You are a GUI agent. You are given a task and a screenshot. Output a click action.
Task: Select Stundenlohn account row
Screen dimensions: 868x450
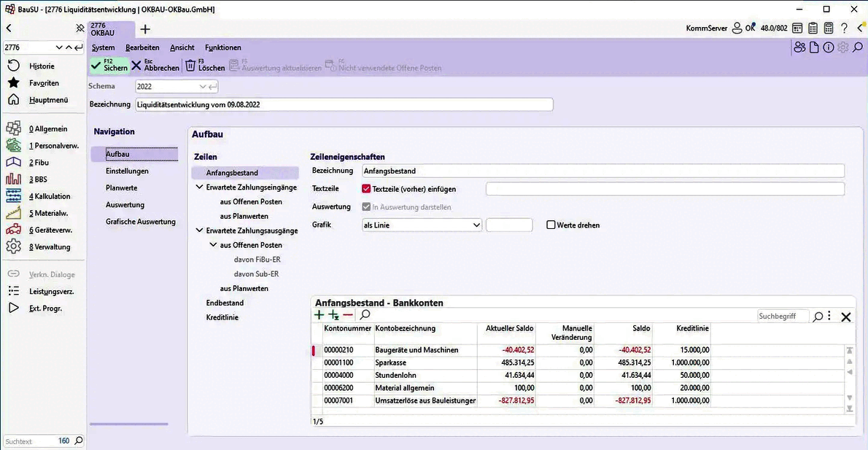(511, 376)
